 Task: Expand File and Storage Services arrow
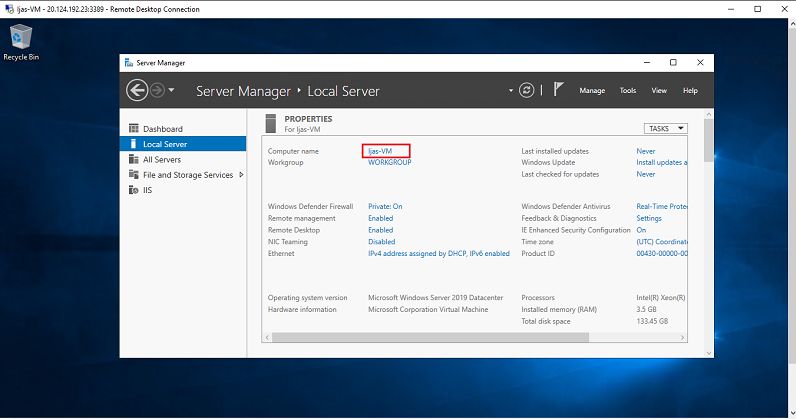pyautogui.click(x=241, y=174)
